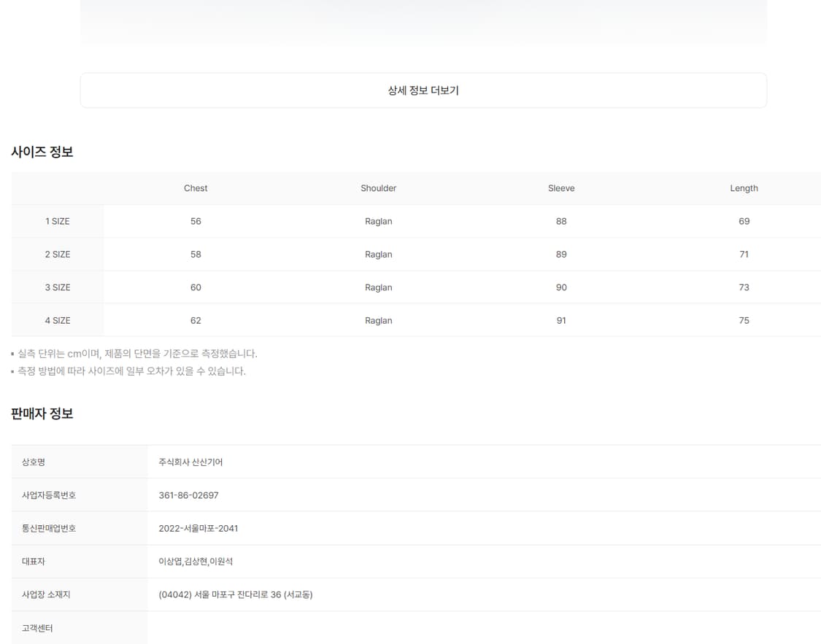The height and width of the screenshot is (644, 821).
Task: Click the Length column header
Action: (744, 188)
